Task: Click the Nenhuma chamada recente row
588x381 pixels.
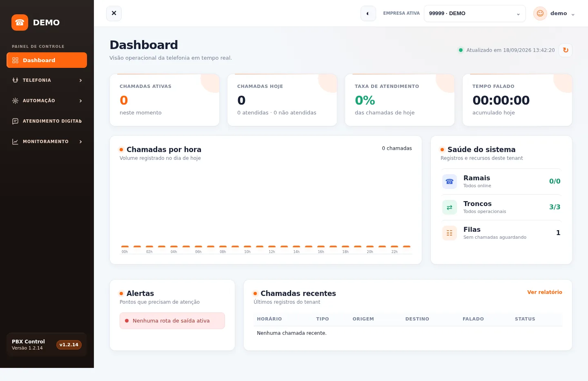Action: (408, 333)
